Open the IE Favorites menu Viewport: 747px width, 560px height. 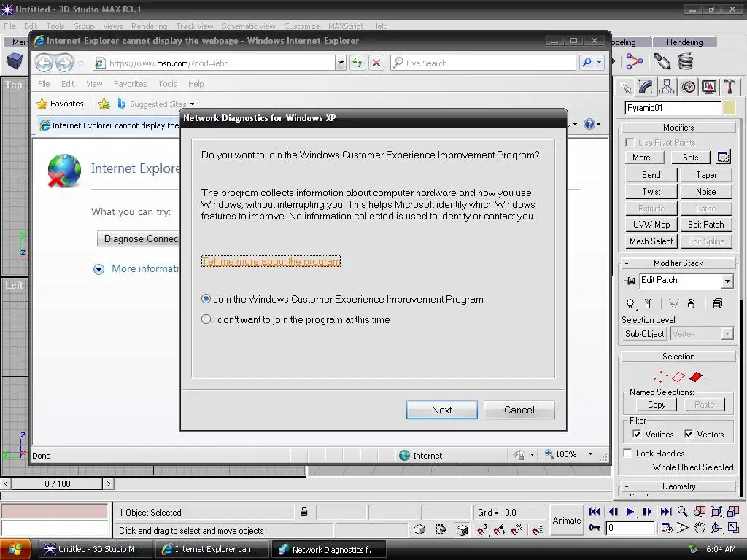point(130,84)
